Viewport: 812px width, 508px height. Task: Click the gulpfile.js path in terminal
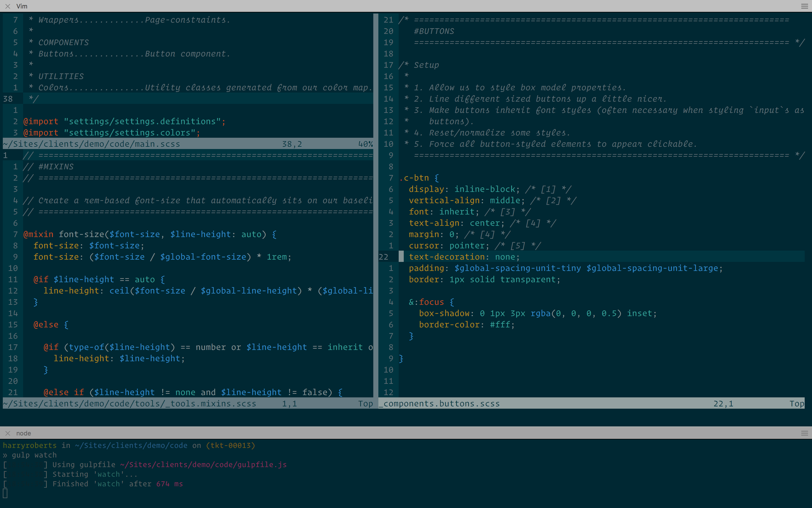pyautogui.click(x=203, y=465)
